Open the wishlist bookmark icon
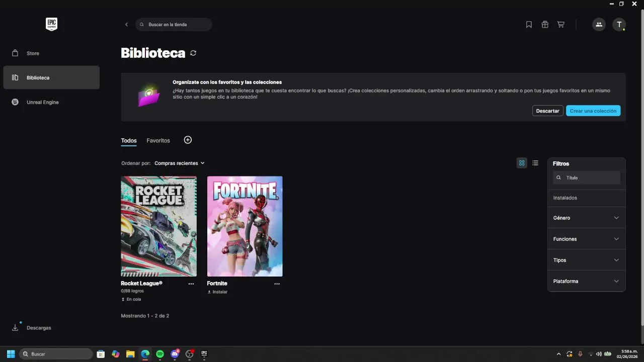 point(529,24)
